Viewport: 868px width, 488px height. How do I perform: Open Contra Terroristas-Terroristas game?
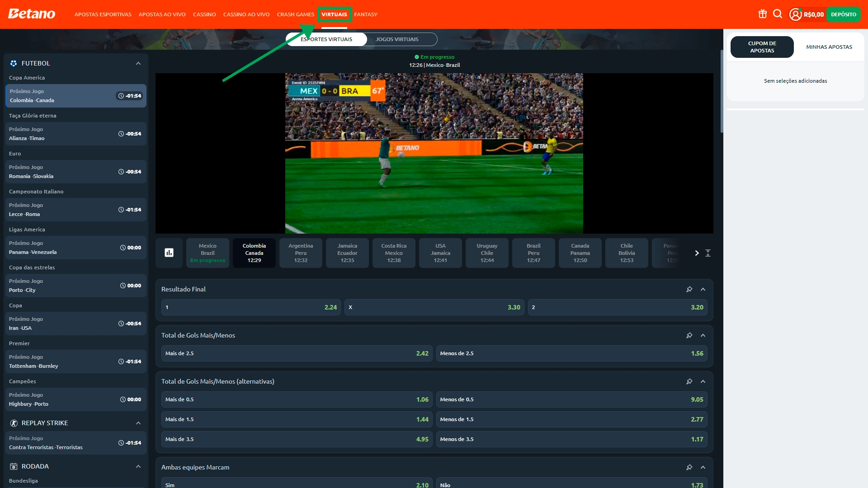tap(76, 443)
